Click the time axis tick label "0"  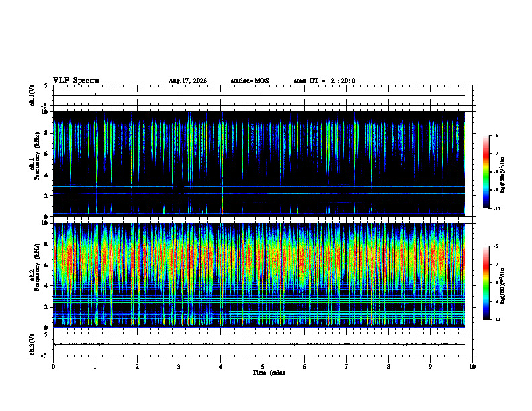click(53, 367)
